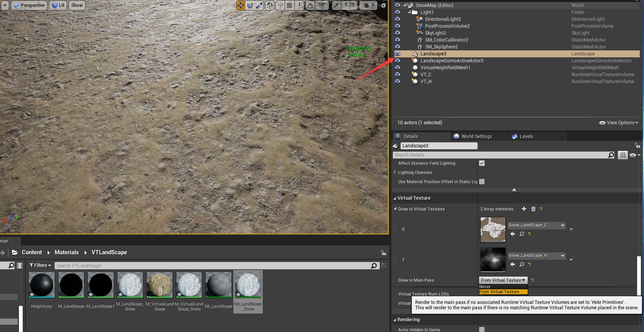The height and width of the screenshot is (332, 644).
Task: Toggle grid snapping icon in viewport toolbar
Action: tap(289, 5)
